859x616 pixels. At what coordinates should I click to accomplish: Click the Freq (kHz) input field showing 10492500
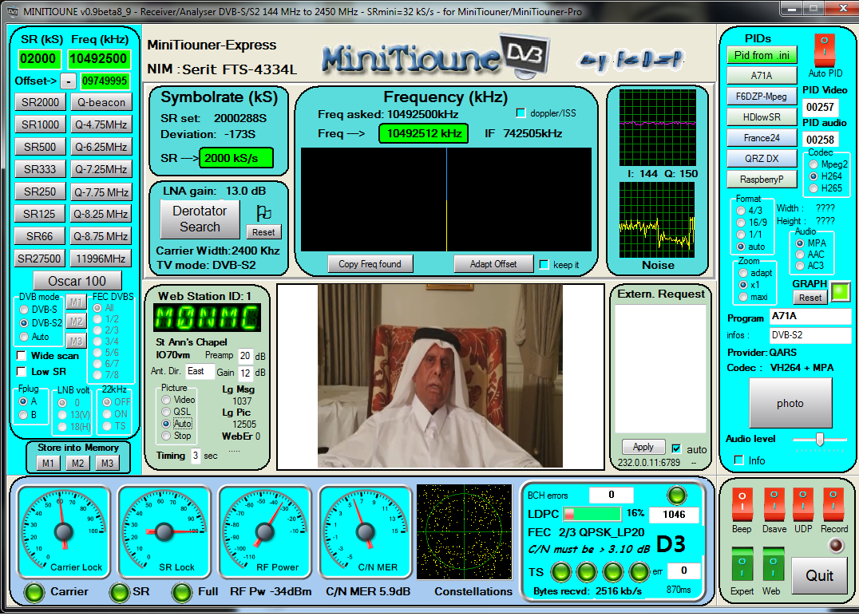point(98,58)
